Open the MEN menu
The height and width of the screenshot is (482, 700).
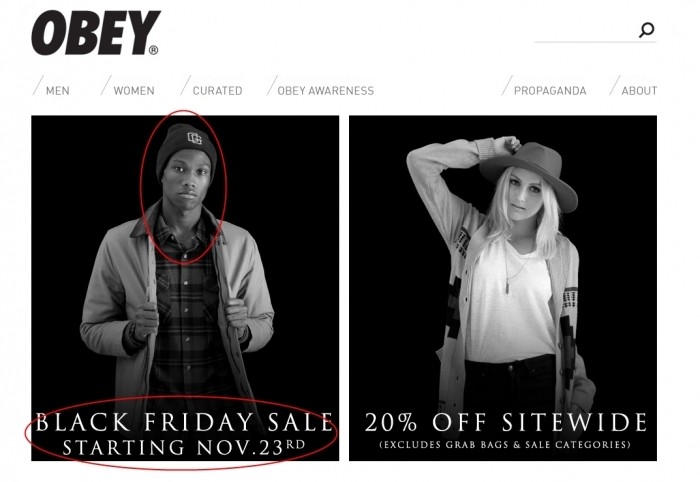(58, 91)
